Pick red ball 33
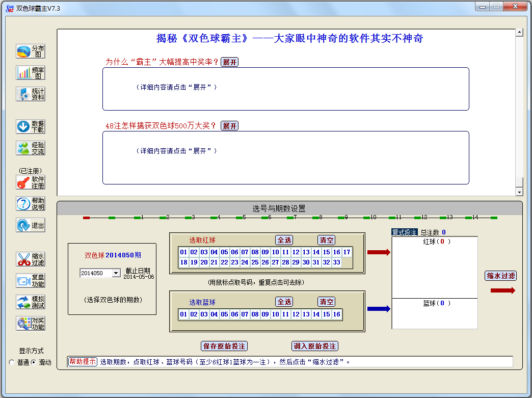 [336, 262]
